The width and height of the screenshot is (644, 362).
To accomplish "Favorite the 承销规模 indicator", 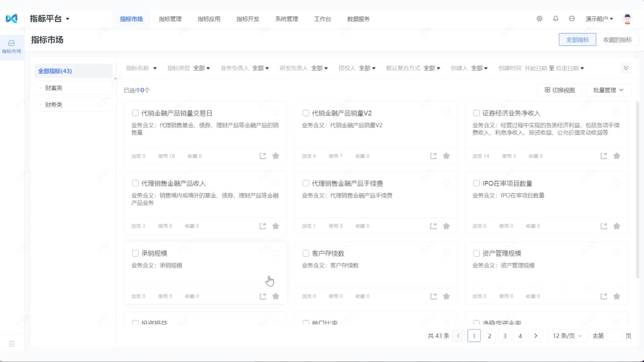I will [276, 296].
